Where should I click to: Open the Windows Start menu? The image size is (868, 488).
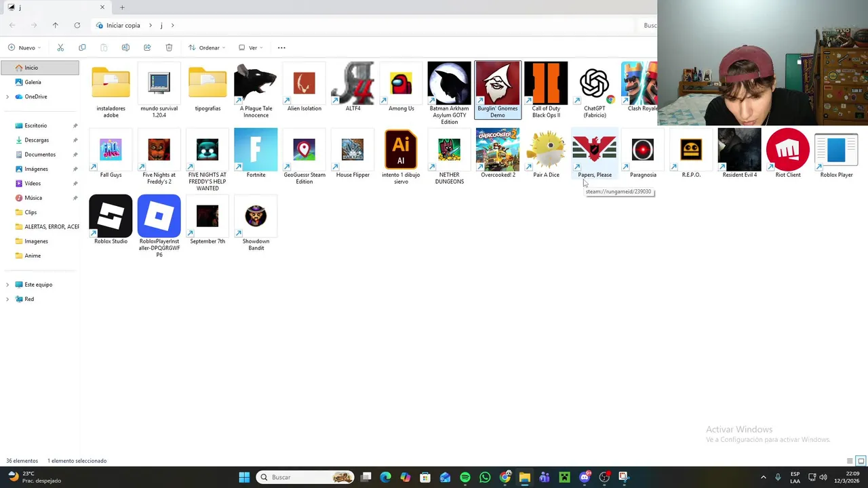[x=244, y=477]
